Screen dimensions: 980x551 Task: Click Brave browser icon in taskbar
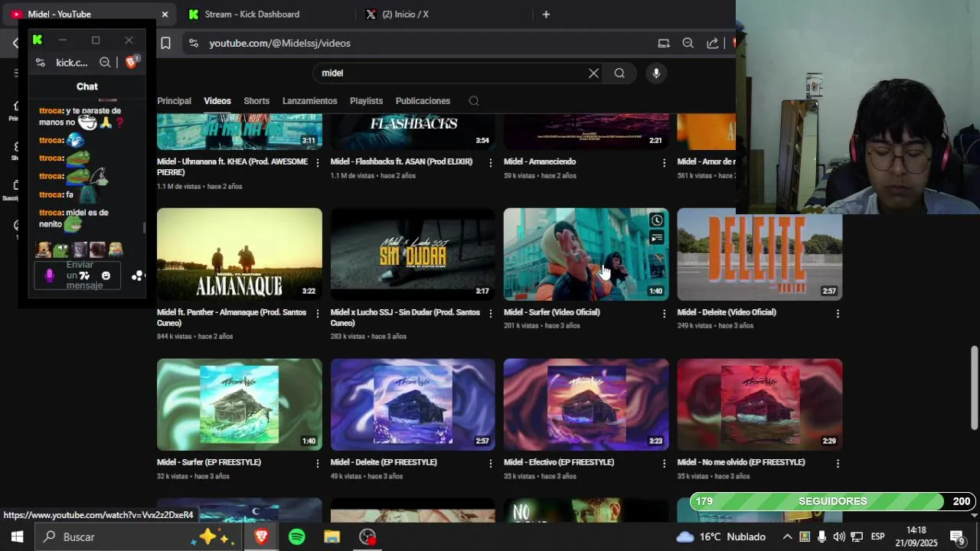point(261,537)
